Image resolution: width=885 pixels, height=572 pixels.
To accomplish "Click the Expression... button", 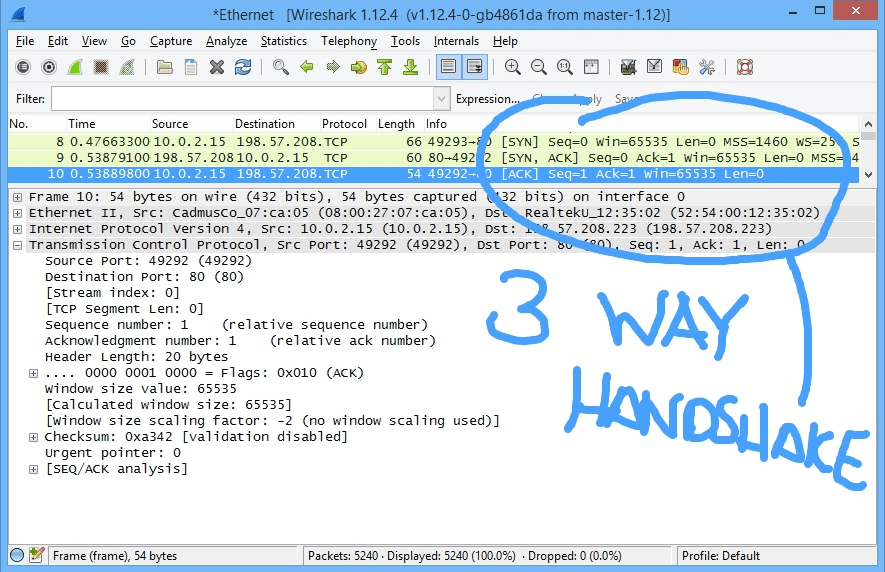I will tap(487, 99).
